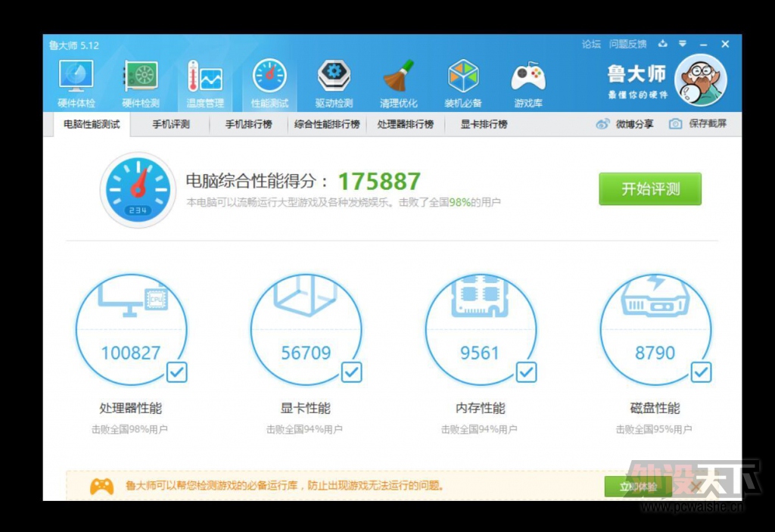Click the 内存性能 memory circle graphic
Image resolution: width=775 pixels, height=532 pixels.
coord(481,330)
